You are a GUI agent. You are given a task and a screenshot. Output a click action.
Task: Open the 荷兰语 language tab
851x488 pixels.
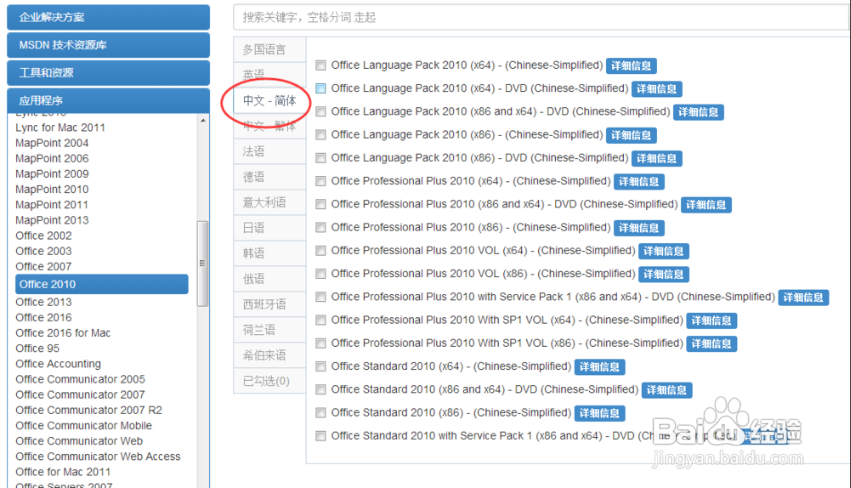[270, 330]
